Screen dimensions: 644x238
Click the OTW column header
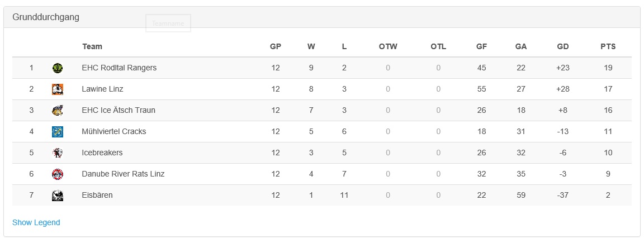pyautogui.click(x=388, y=46)
